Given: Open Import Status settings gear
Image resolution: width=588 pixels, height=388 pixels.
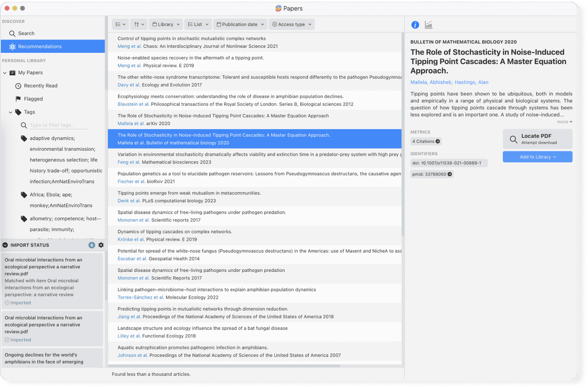Looking at the screenshot, I should [x=100, y=245].
